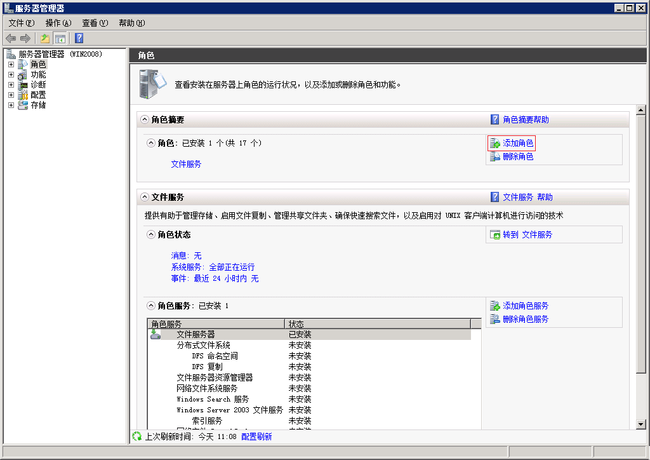The height and width of the screenshot is (460, 650).
Task: Toggle the show/hide console tree icon
Action: 60,39
